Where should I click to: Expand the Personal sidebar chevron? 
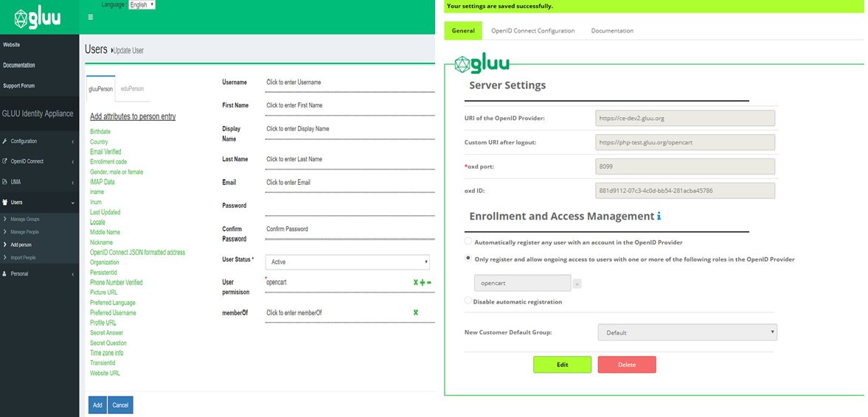coord(73,274)
